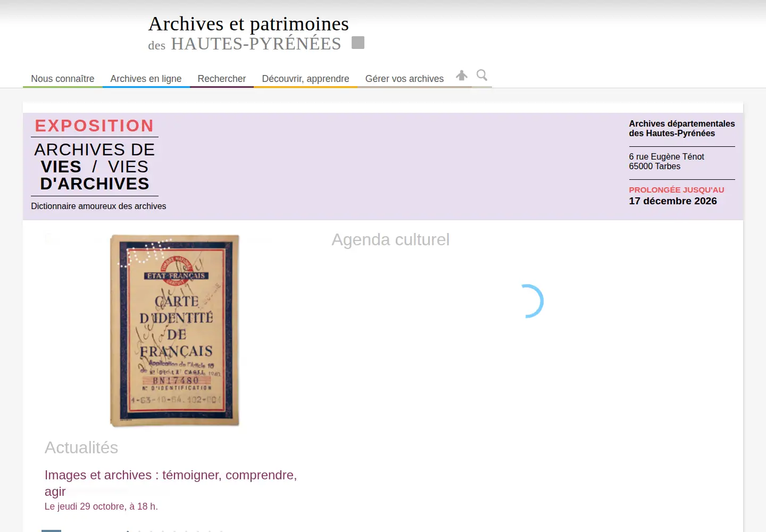766x532 pixels.
Task: Click the HAUTES-PYRÉNÉES subtitle
Action: [256, 44]
